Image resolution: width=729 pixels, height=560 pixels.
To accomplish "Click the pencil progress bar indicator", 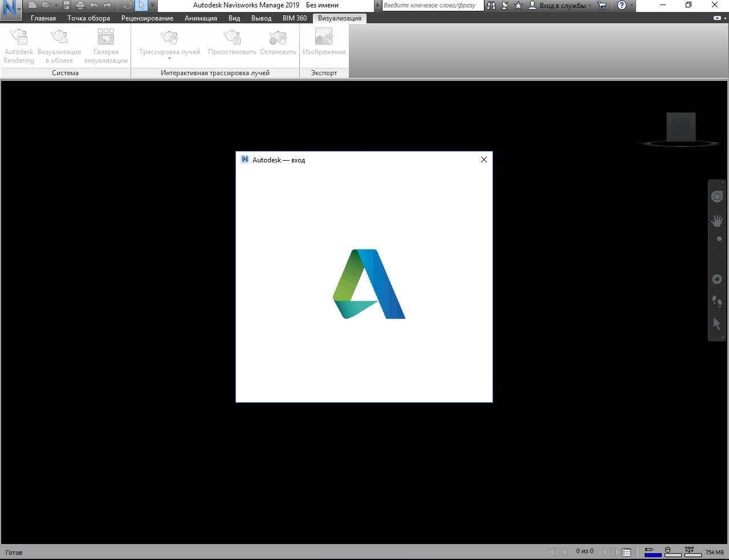I will point(653,551).
